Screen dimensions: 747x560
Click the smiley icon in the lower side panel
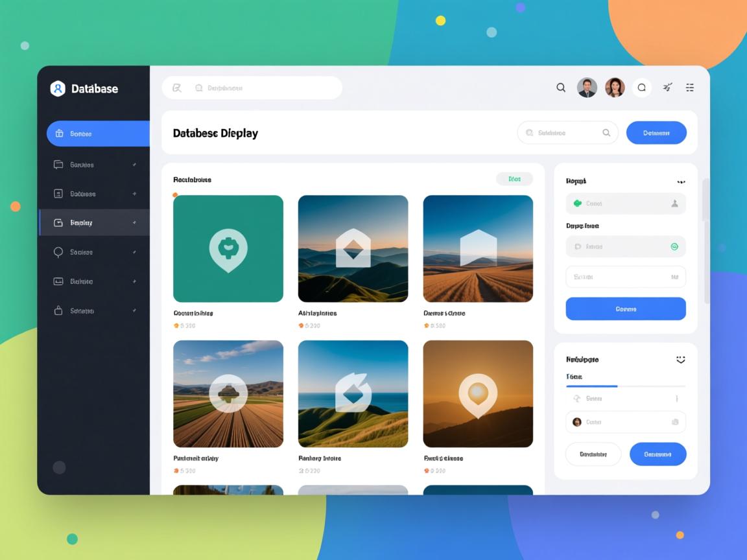pyautogui.click(x=680, y=359)
